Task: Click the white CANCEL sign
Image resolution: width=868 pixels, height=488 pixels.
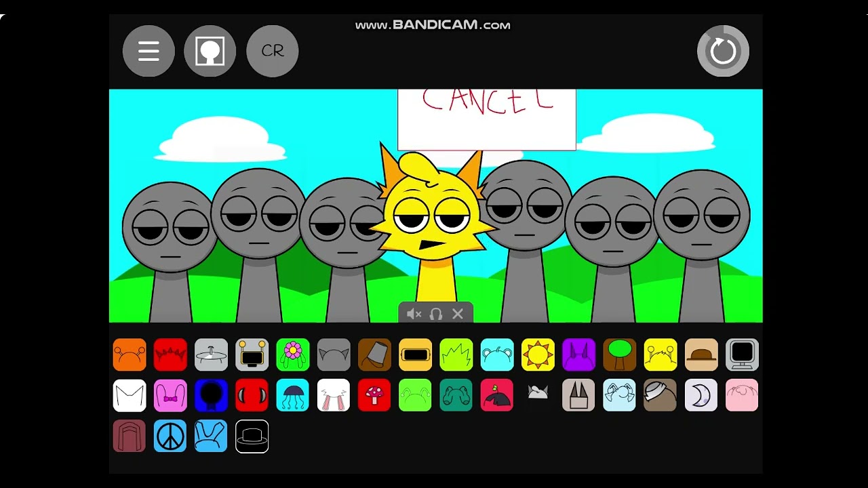Action: [487, 119]
